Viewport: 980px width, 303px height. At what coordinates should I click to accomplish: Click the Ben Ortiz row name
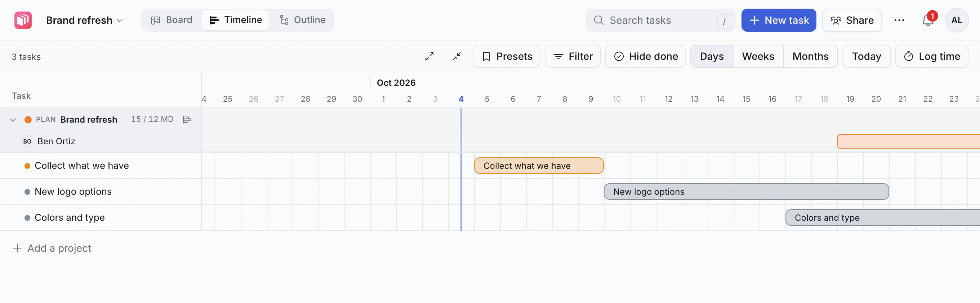[56, 142]
